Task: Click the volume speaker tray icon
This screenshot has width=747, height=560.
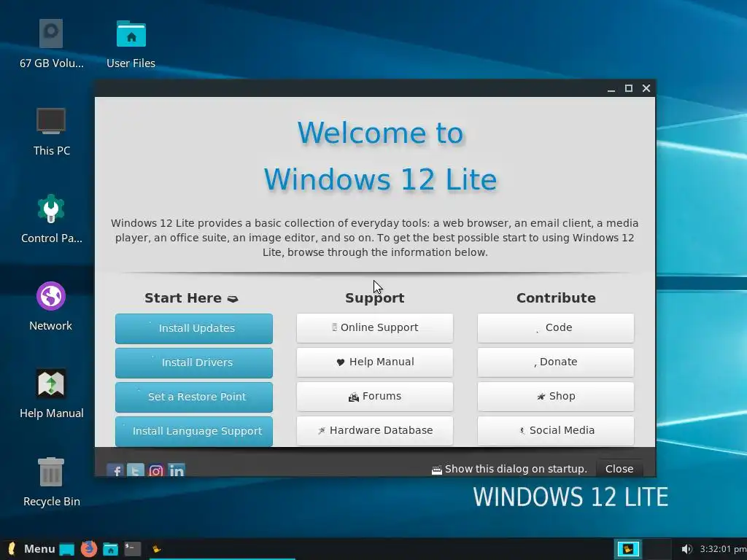Action: pos(686,549)
